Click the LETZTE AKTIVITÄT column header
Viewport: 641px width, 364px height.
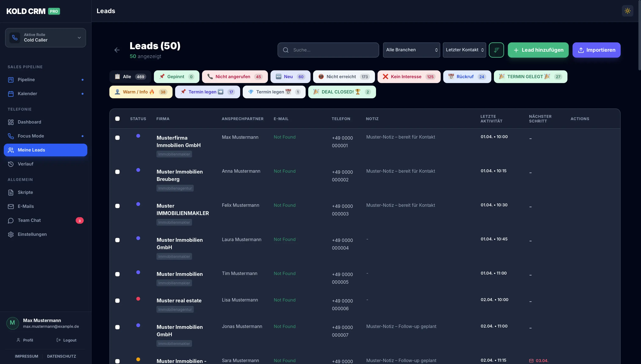tap(491, 119)
